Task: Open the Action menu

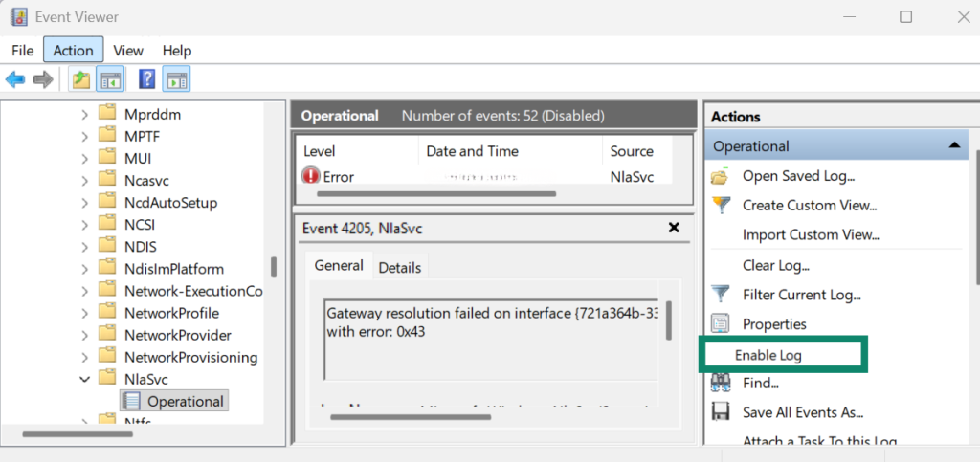Action: coord(73,50)
